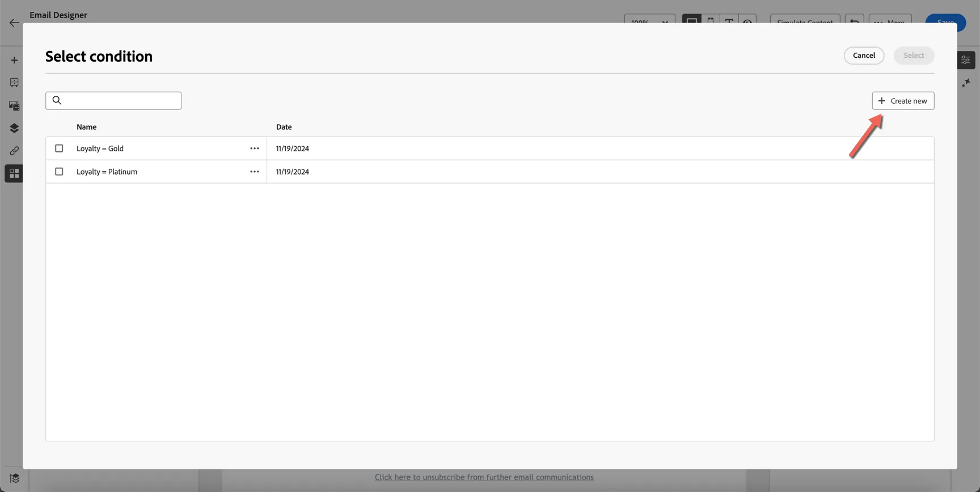Click the Date column header

click(x=284, y=127)
